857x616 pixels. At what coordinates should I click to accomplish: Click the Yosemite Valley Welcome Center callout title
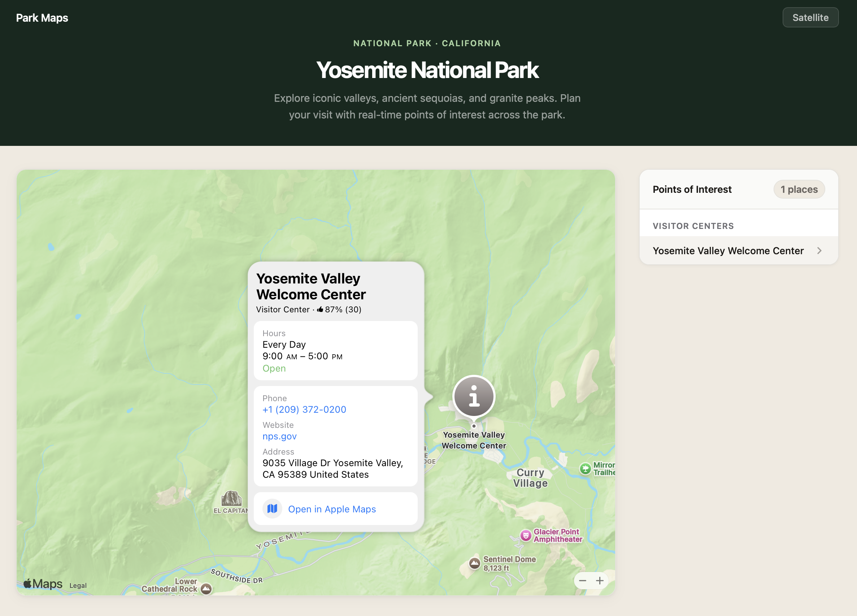pyautogui.click(x=311, y=286)
